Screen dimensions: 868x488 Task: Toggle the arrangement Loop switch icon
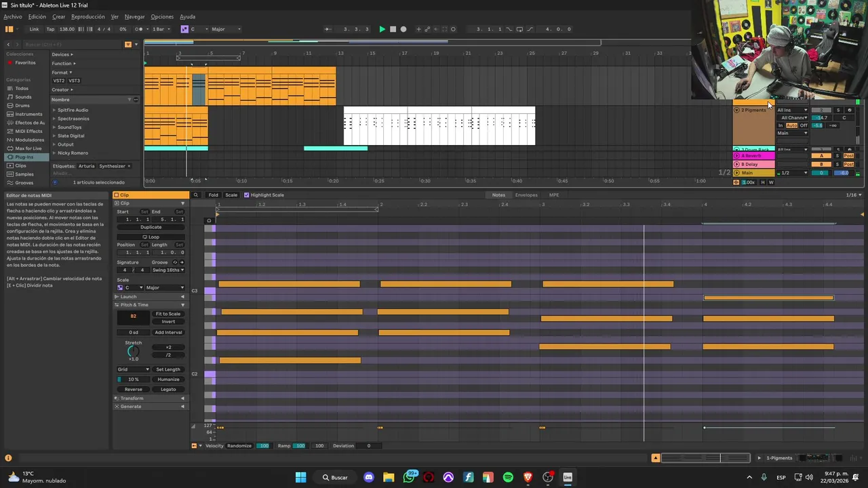(519, 29)
